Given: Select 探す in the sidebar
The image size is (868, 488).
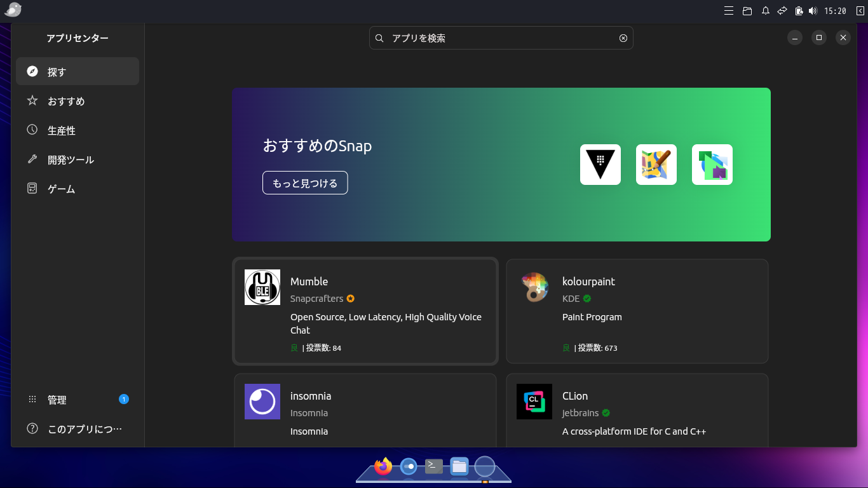Looking at the screenshot, I should 78,71.
